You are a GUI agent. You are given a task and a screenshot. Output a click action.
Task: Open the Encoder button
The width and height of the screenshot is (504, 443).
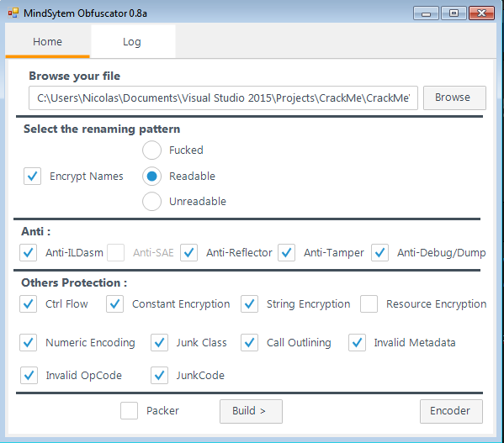(451, 411)
